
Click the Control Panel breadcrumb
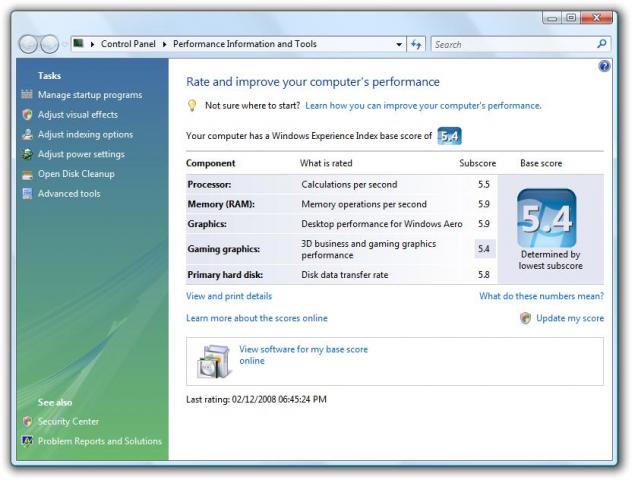(128, 44)
